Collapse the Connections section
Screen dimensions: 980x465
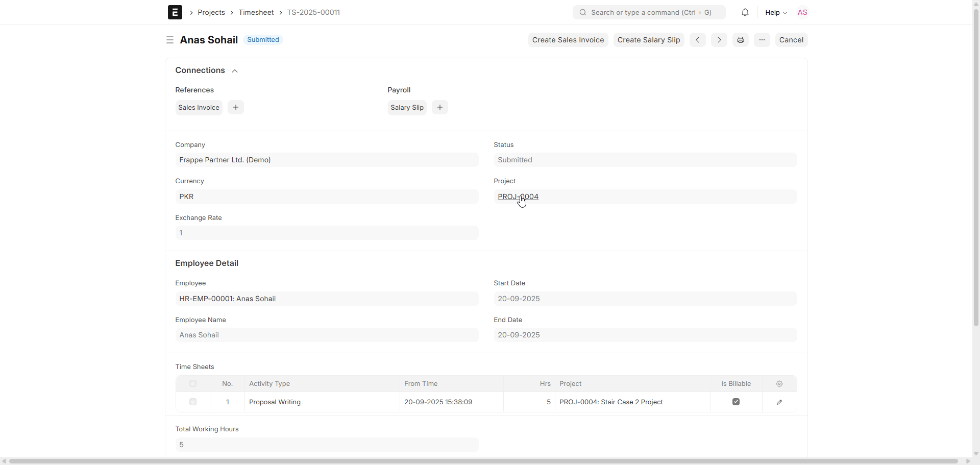coord(235,71)
